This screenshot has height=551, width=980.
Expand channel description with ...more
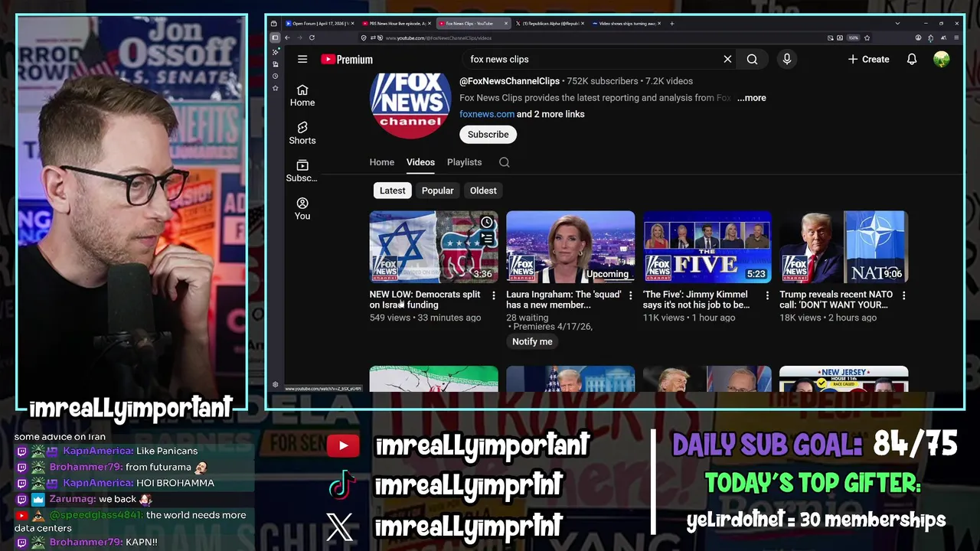751,98
